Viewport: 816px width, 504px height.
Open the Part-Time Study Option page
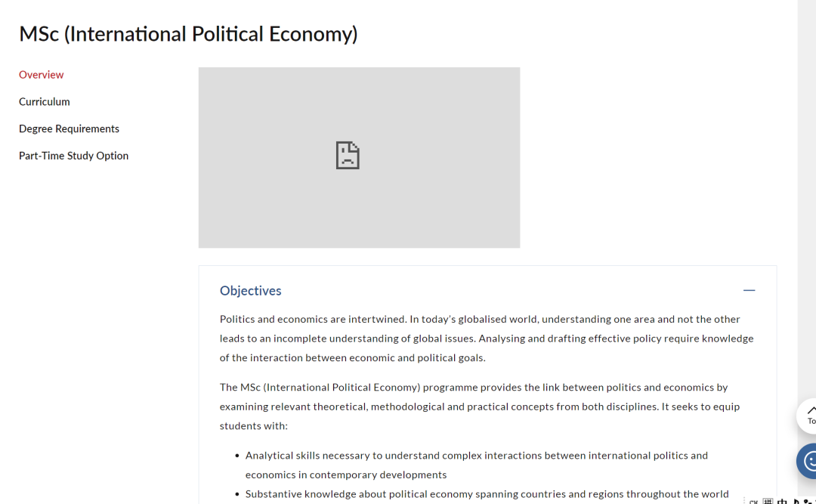click(x=73, y=156)
